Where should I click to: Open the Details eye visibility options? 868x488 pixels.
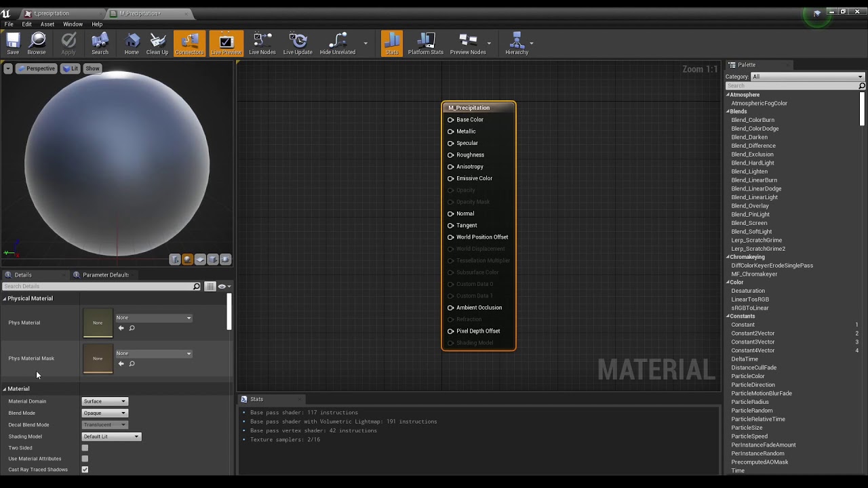point(223,287)
